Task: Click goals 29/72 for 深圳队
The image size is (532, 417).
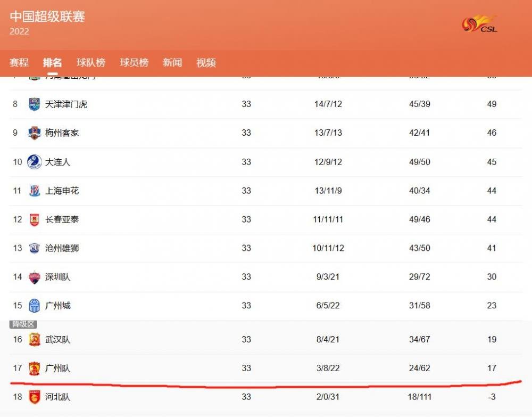Action: tap(420, 277)
